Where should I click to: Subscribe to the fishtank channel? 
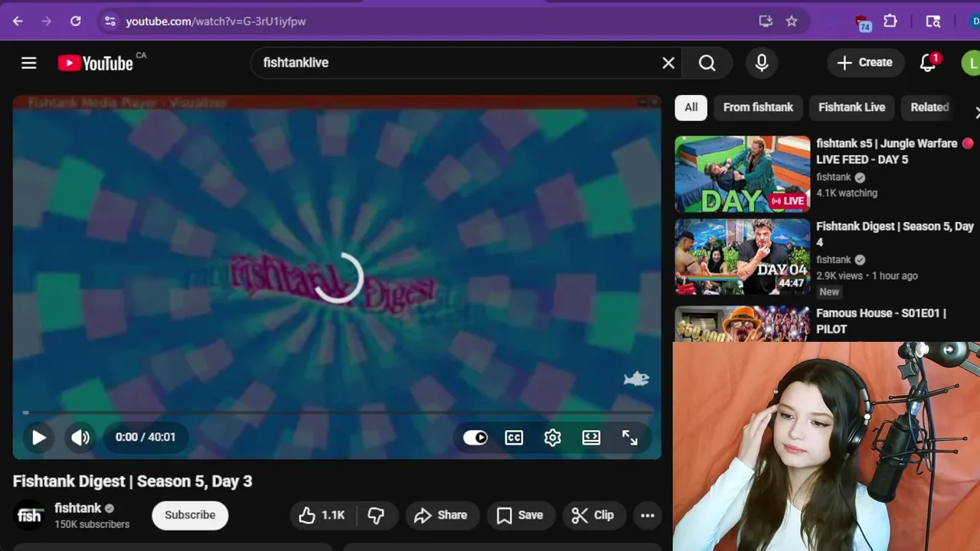[190, 515]
